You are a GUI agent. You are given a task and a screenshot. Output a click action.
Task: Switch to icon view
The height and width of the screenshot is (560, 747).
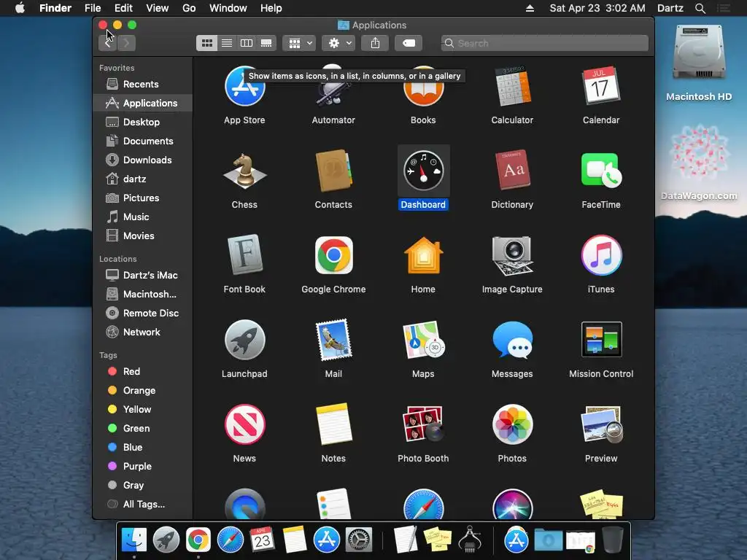point(206,43)
